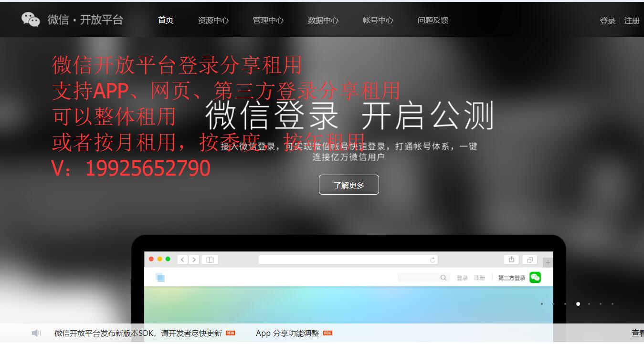Navigate to 问题反馈 page
The image size is (644, 344).
(x=433, y=20)
